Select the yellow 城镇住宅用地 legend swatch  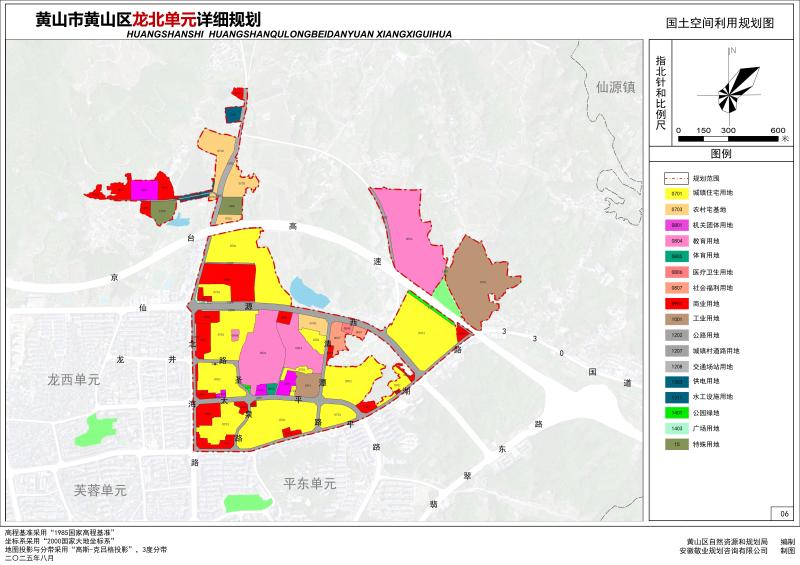click(x=677, y=193)
